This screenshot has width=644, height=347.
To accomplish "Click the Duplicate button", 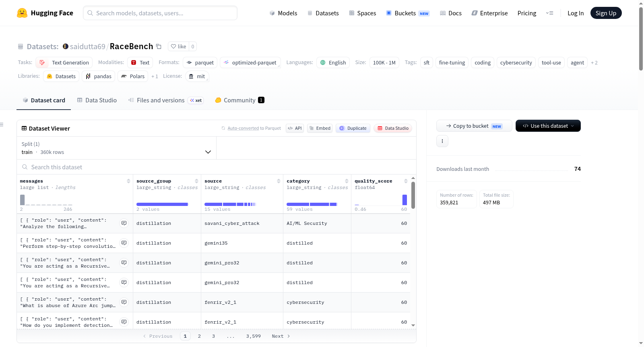I will 353,128.
